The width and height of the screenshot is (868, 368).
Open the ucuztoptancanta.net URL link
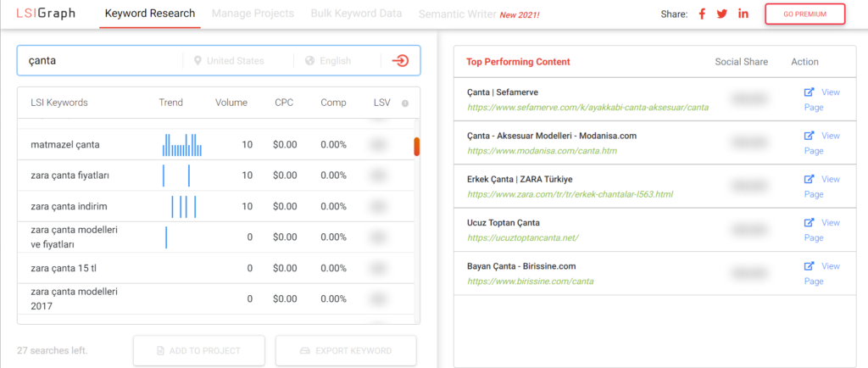click(522, 237)
